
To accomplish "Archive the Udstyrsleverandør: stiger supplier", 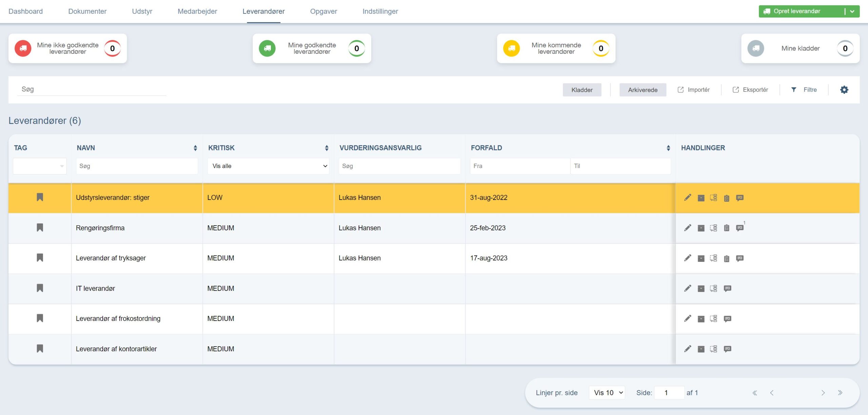I will (701, 198).
